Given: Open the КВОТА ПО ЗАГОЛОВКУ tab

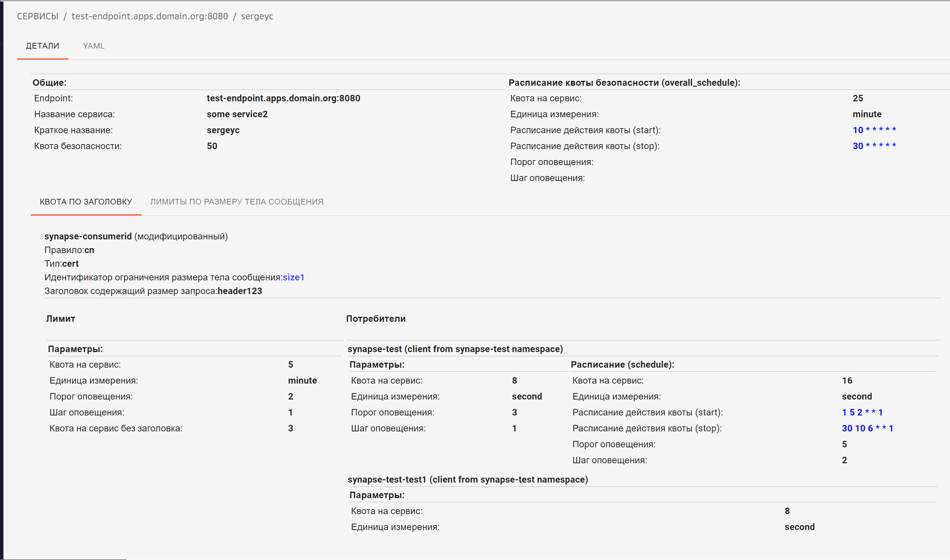Looking at the screenshot, I should coord(86,202).
